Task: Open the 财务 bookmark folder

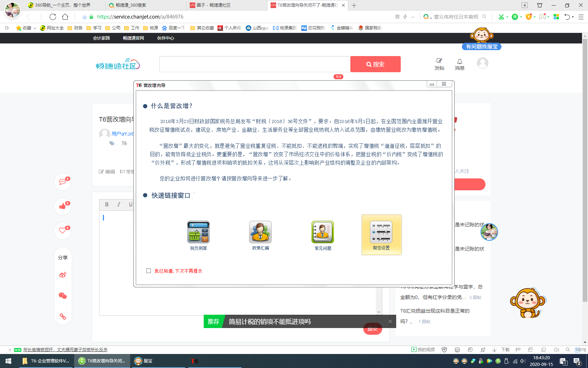Action: pos(75,28)
